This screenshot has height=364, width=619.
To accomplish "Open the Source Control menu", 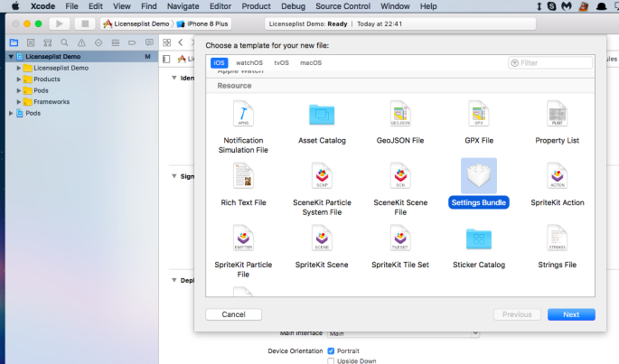I will click(x=342, y=6).
